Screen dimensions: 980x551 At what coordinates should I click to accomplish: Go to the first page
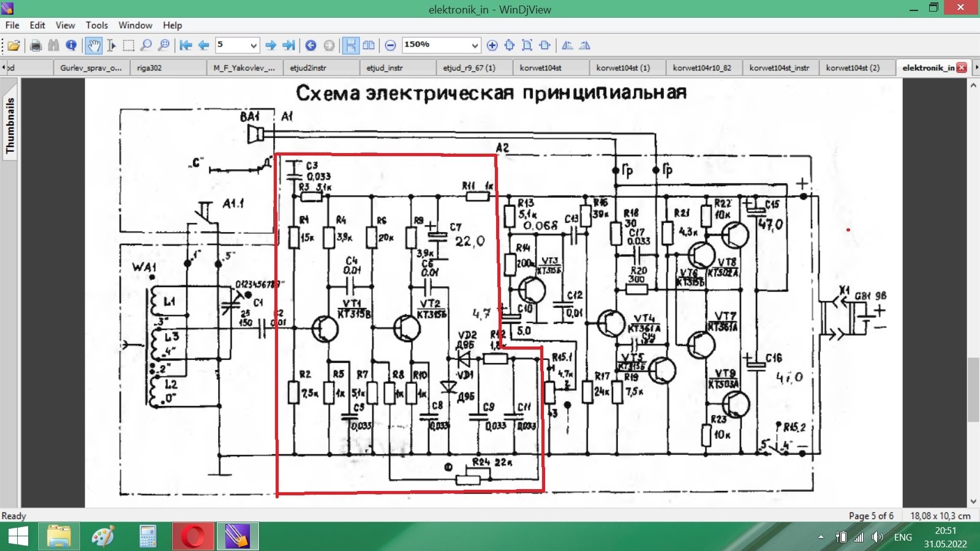[x=186, y=45]
